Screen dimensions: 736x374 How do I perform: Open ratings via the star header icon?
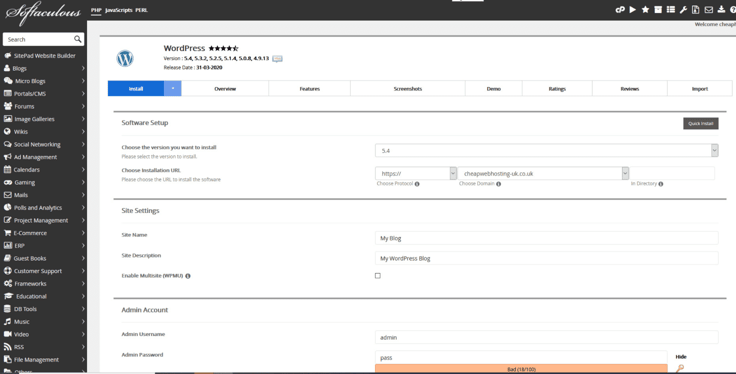pyautogui.click(x=645, y=9)
